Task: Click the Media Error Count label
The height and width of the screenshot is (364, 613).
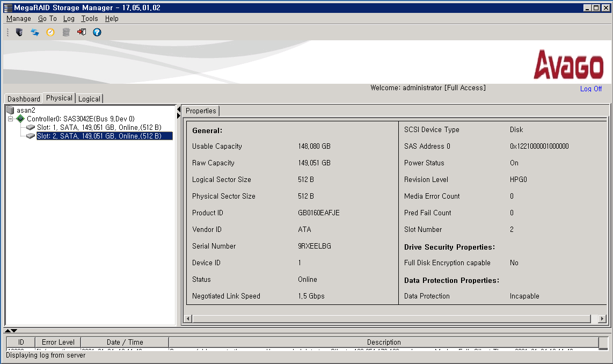Action: [432, 196]
